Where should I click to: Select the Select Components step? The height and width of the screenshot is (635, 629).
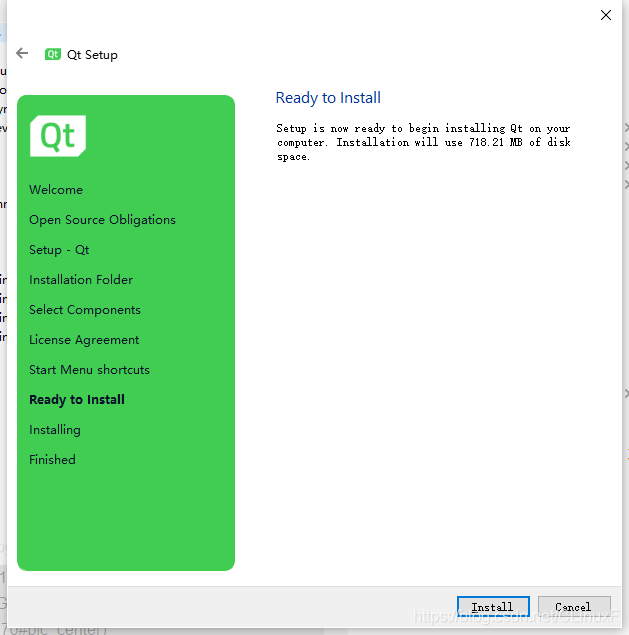click(x=85, y=310)
